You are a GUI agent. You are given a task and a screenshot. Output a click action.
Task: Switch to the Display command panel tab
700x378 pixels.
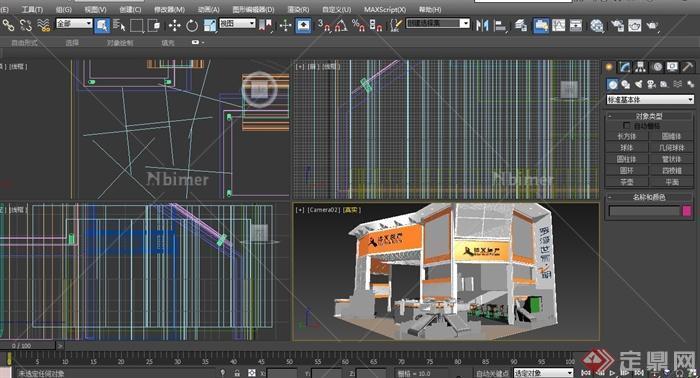click(672, 67)
